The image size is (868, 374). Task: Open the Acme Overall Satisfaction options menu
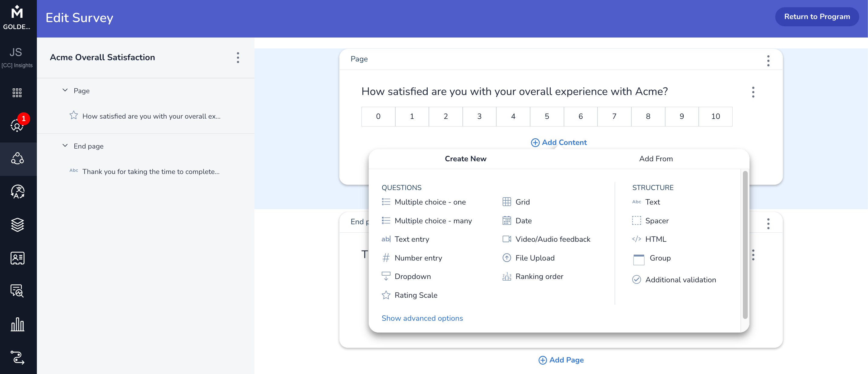pyautogui.click(x=238, y=58)
